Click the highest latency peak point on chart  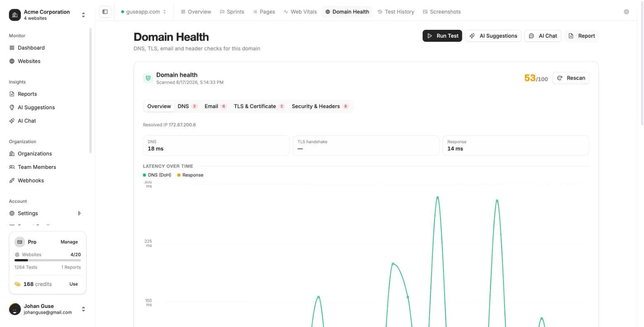(x=437, y=197)
